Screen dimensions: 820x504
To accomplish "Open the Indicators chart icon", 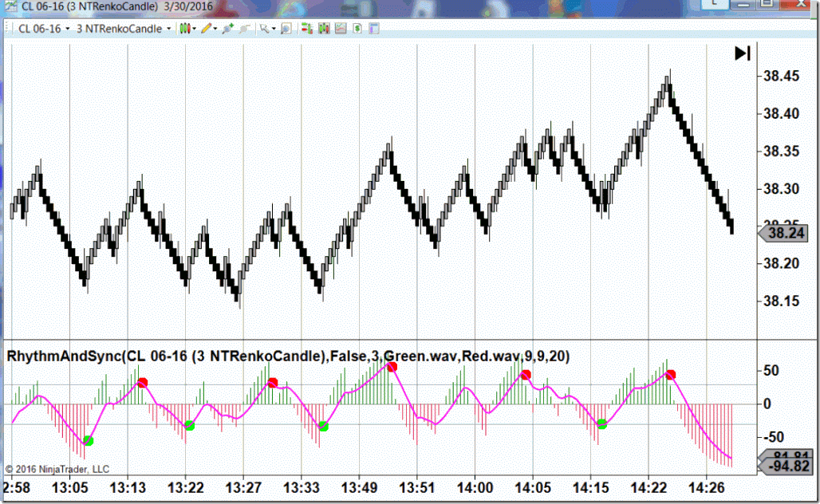I will tap(341, 29).
